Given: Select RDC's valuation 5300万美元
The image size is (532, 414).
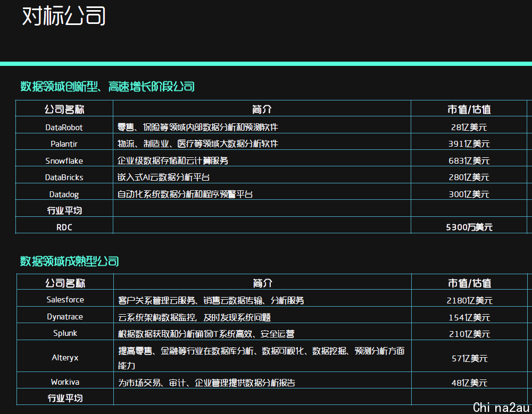Looking at the screenshot, I should point(469,227).
